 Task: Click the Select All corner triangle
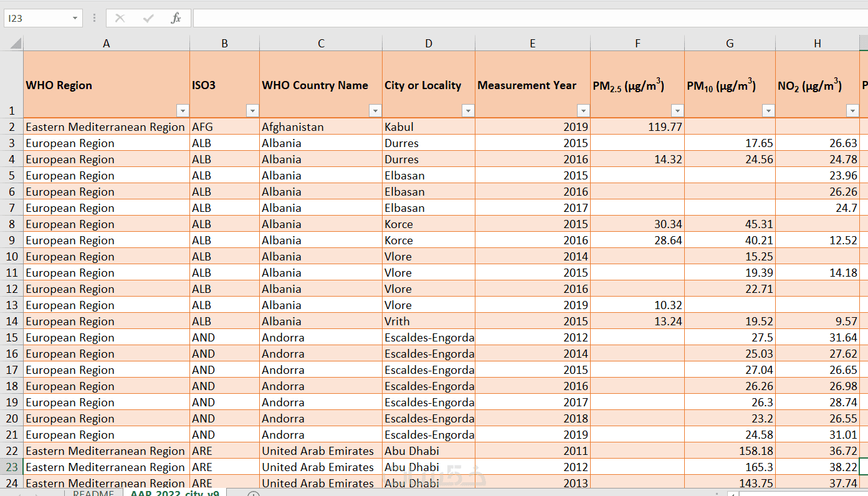[x=15, y=44]
